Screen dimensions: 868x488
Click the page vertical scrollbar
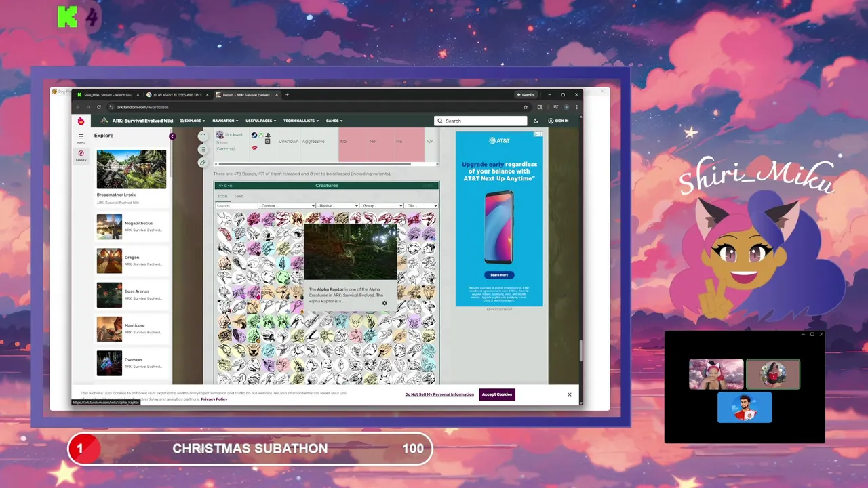580,350
